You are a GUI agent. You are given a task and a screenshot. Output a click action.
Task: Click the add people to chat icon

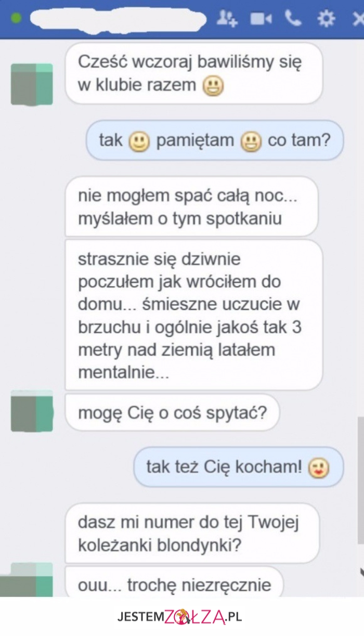[227, 19]
